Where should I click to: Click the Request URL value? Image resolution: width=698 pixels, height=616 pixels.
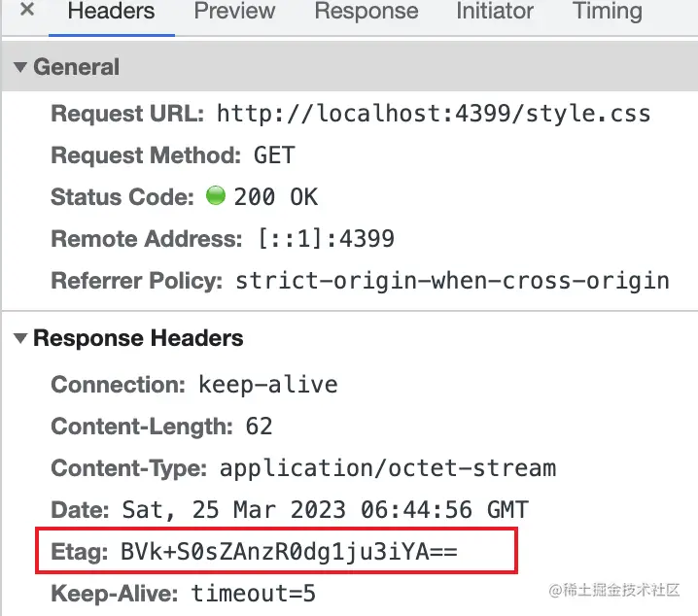pos(433,114)
